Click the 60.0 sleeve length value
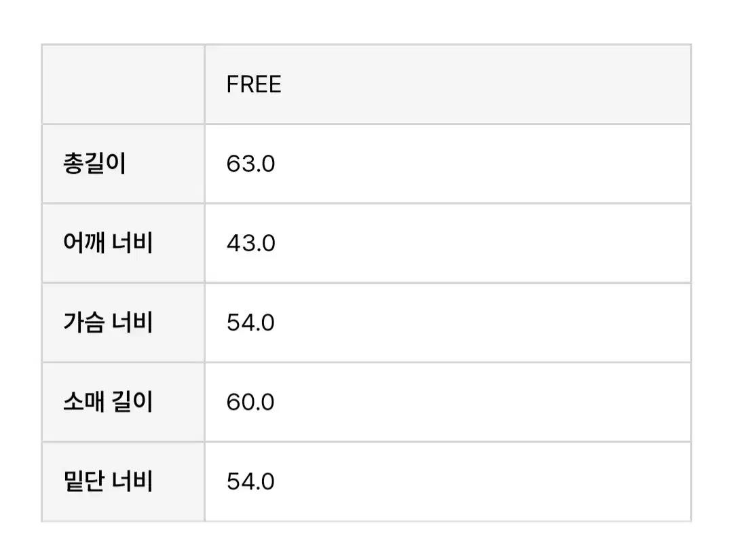This screenshot has height=560, width=733. [250, 402]
